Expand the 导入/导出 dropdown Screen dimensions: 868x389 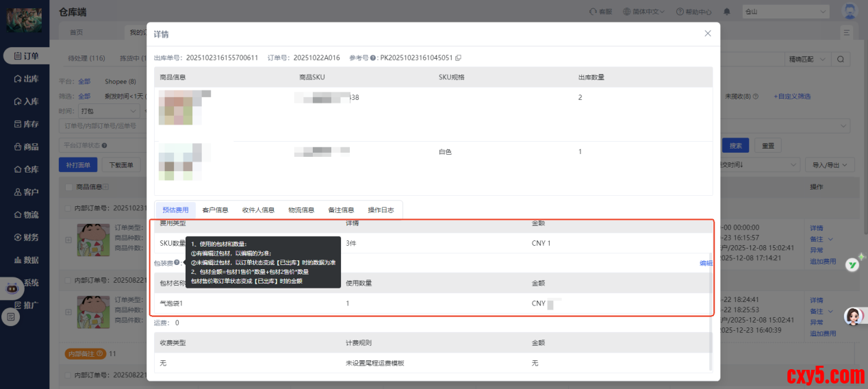pyautogui.click(x=829, y=165)
